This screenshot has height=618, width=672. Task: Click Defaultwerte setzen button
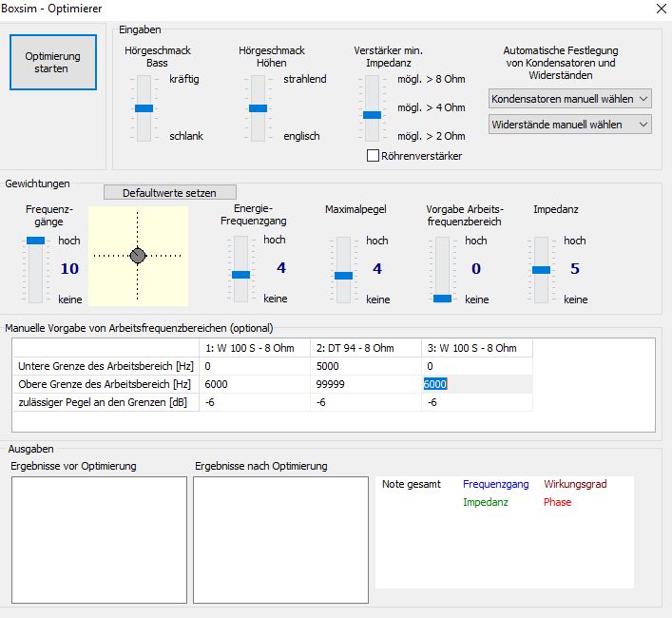pyautogui.click(x=169, y=193)
